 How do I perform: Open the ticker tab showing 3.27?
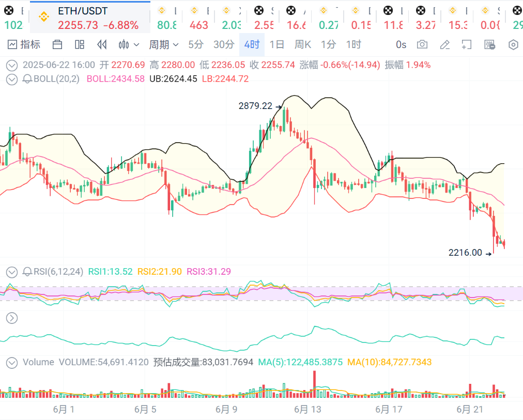point(426,18)
